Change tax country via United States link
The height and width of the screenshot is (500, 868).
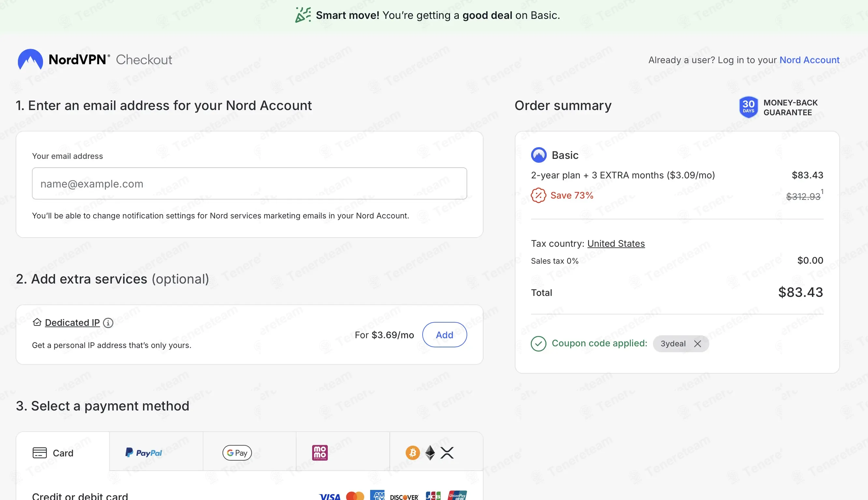[x=616, y=243]
